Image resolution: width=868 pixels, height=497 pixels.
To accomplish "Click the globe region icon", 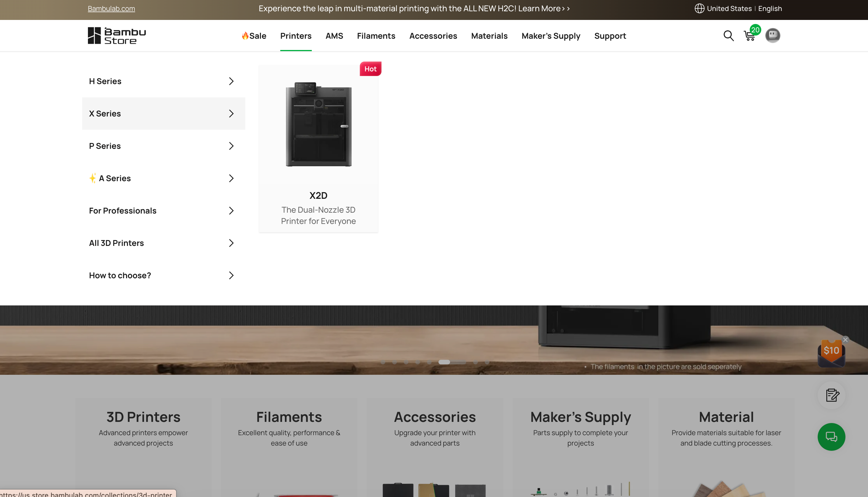I will [699, 9].
